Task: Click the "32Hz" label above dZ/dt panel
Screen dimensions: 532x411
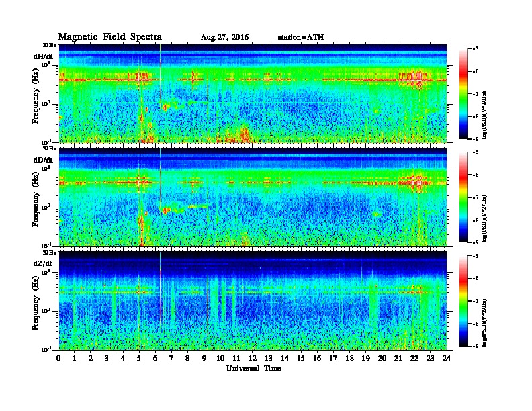Action: [x=50, y=253]
